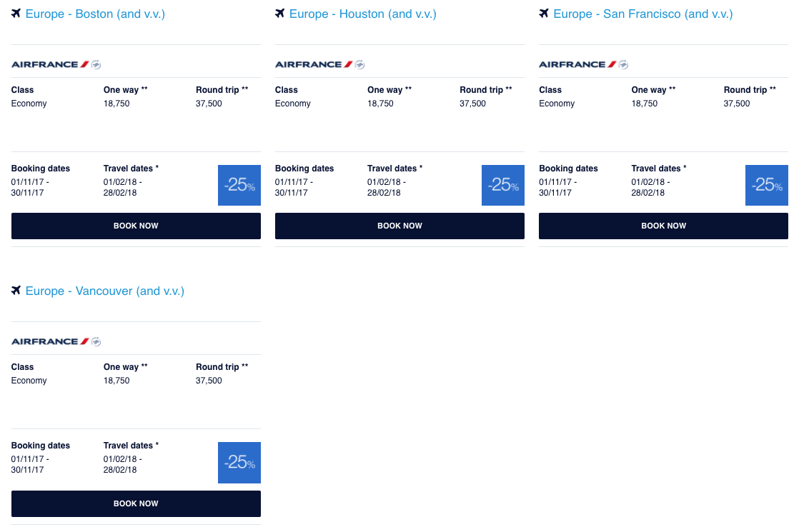Image resolution: width=799 pixels, height=532 pixels.
Task: Click the Round trip ** heading in Boston card
Action: [x=222, y=89]
